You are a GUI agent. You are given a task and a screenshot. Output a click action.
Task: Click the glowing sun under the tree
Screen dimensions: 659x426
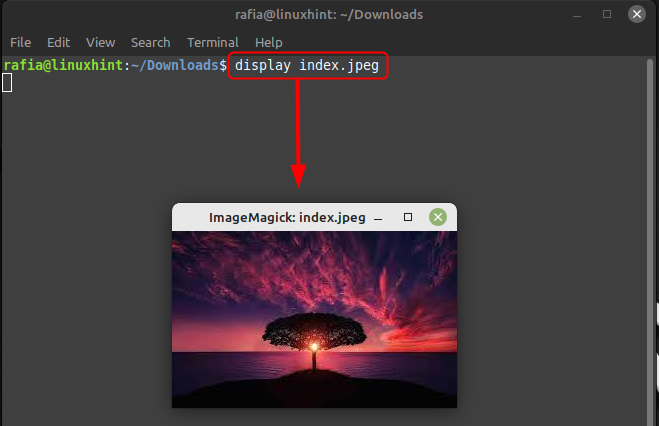314,347
